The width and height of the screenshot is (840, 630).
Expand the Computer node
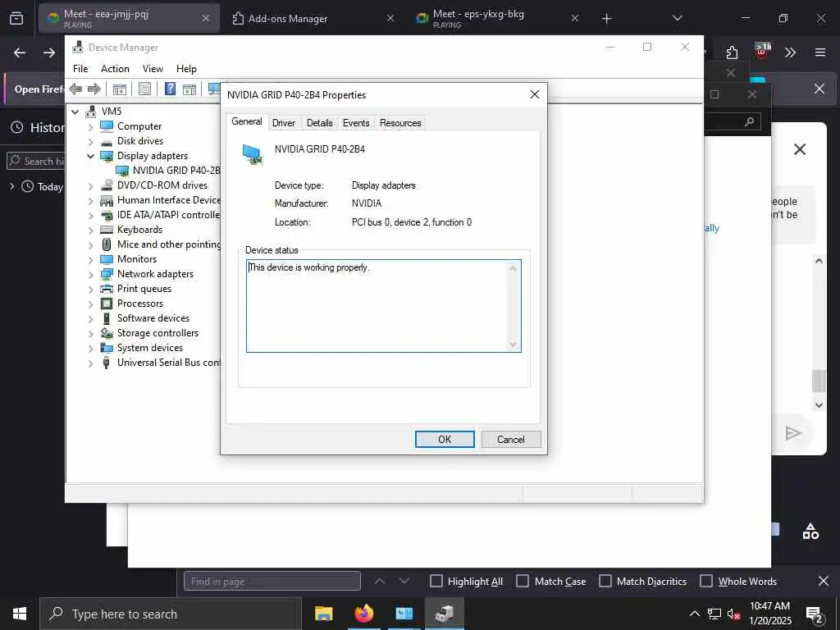tap(90, 127)
